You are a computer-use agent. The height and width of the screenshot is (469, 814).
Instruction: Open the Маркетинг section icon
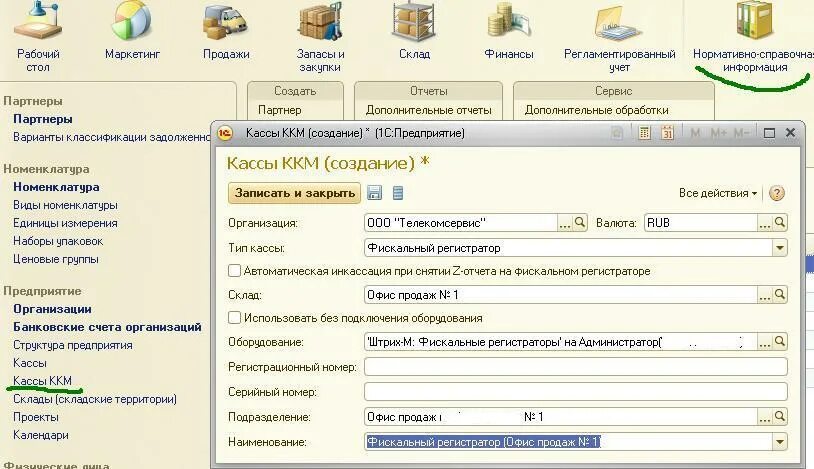132,21
